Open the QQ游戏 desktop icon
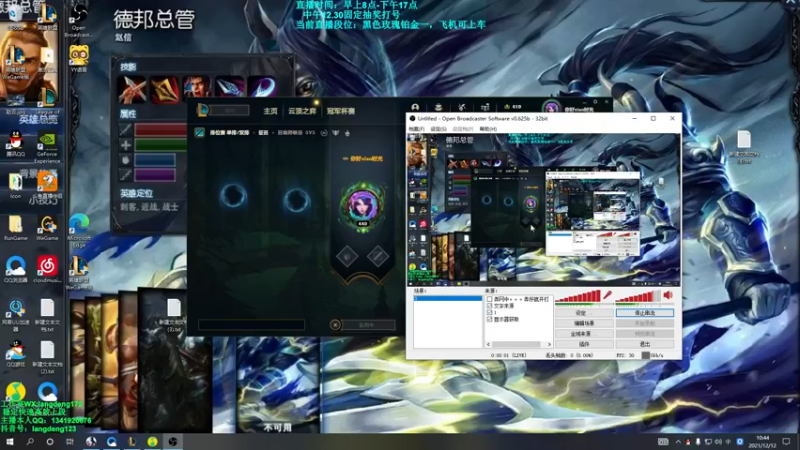Image resolution: width=800 pixels, height=450 pixels. [x=16, y=354]
